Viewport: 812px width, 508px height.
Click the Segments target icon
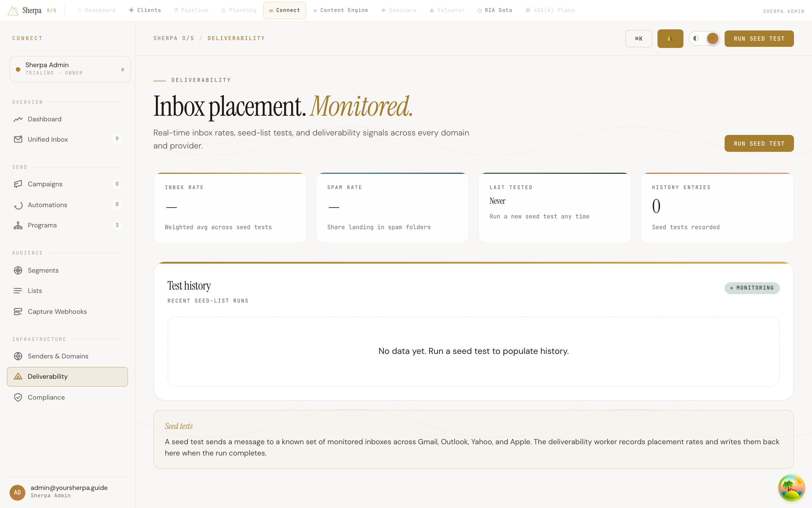[x=18, y=270]
